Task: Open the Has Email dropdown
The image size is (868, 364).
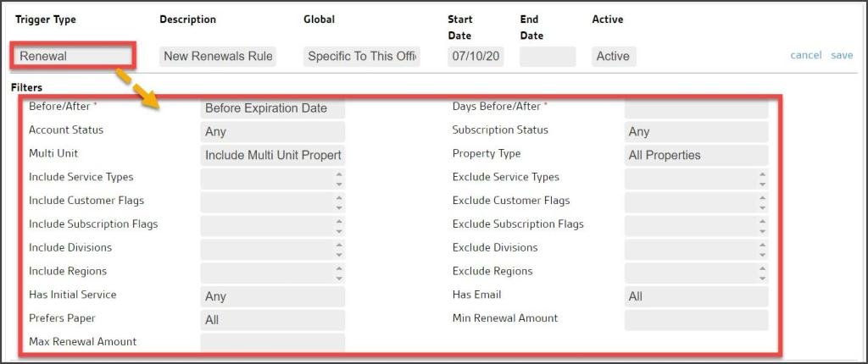Action: coord(696,296)
